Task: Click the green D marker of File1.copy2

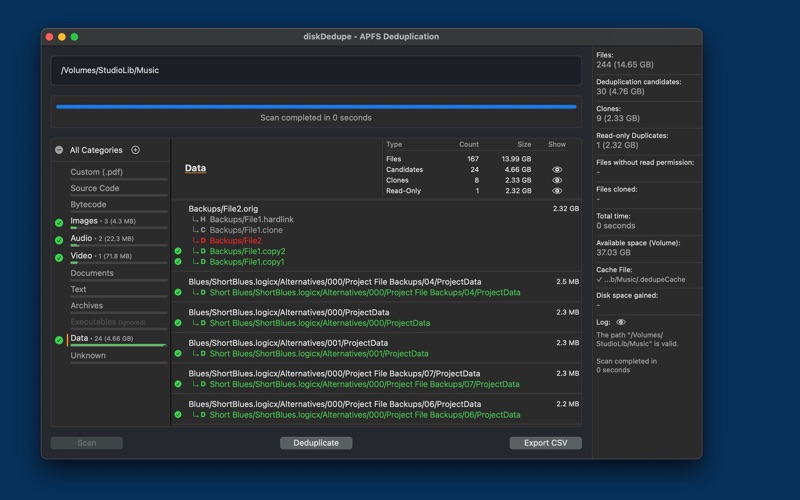Action: tap(203, 251)
